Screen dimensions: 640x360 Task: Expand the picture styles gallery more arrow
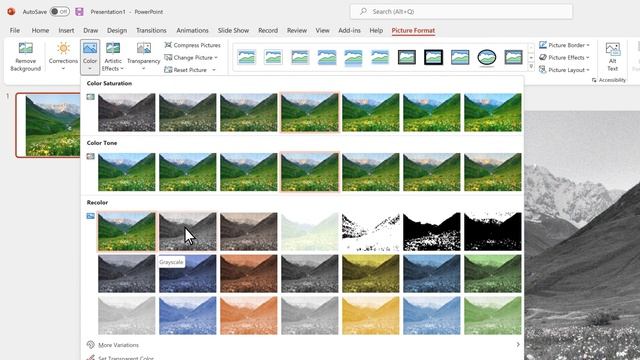531,67
